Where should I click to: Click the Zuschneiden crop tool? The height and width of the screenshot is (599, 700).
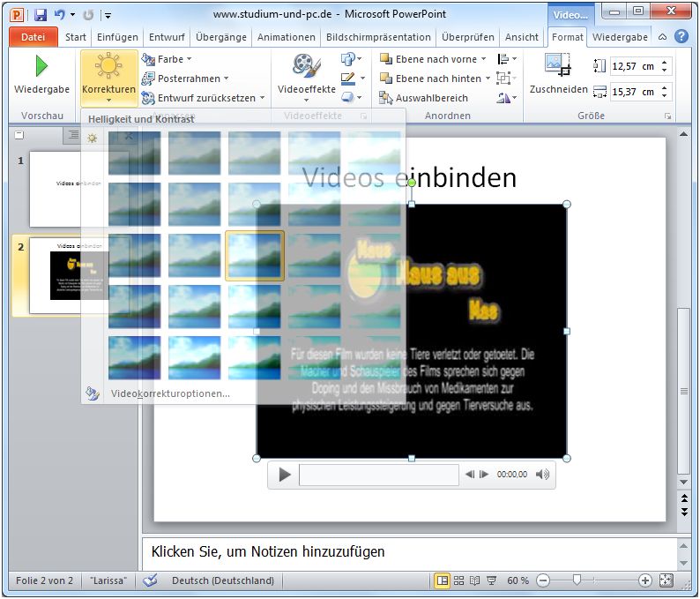[x=558, y=74]
